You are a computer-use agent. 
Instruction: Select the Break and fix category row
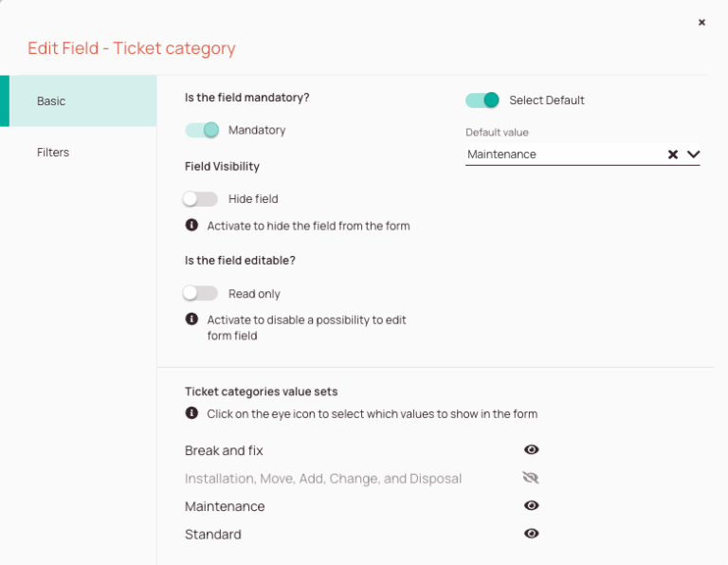tap(362, 450)
